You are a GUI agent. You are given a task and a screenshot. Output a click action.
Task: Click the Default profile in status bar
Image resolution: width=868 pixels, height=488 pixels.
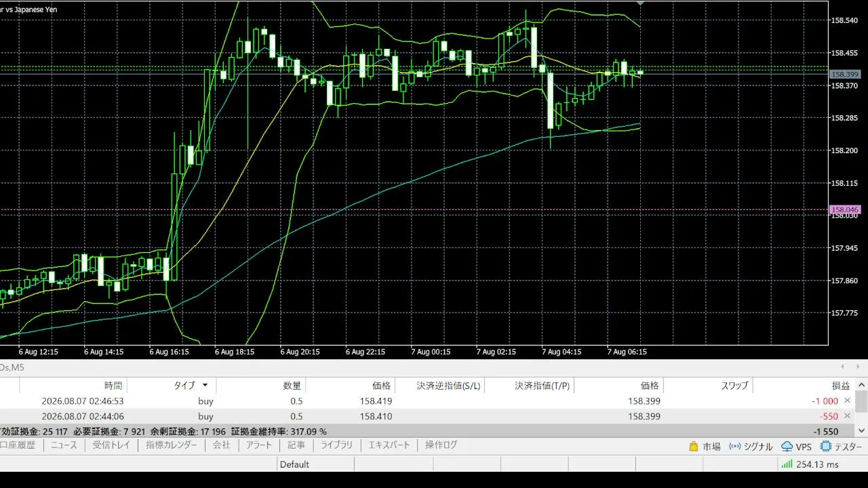[x=294, y=464]
